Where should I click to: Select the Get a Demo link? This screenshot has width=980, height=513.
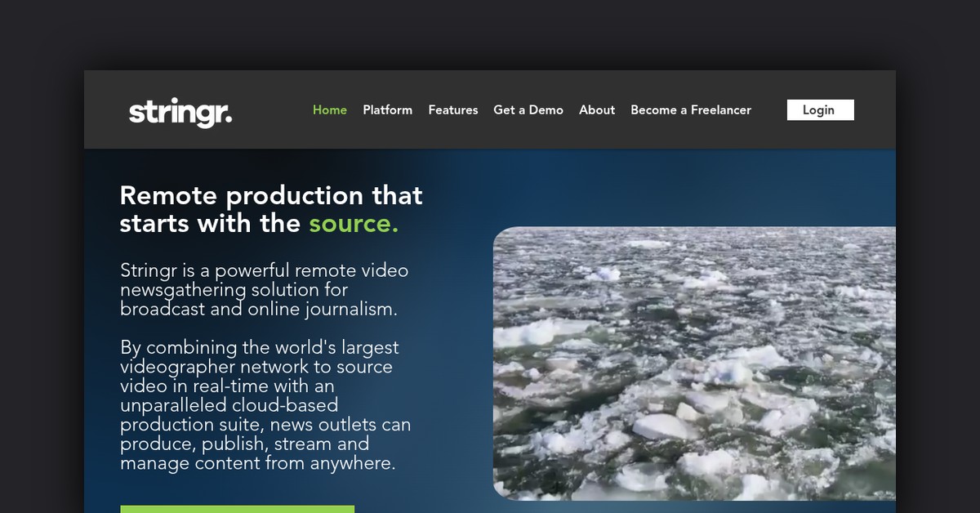tap(528, 109)
